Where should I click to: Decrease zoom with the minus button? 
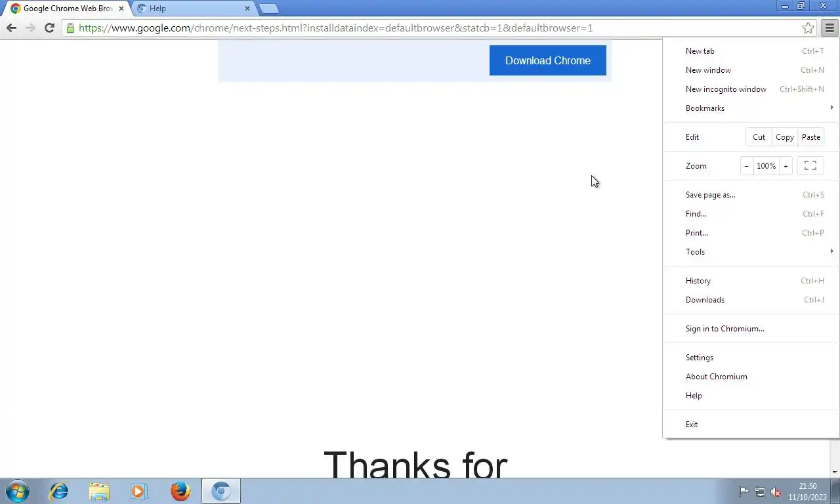click(747, 166)
